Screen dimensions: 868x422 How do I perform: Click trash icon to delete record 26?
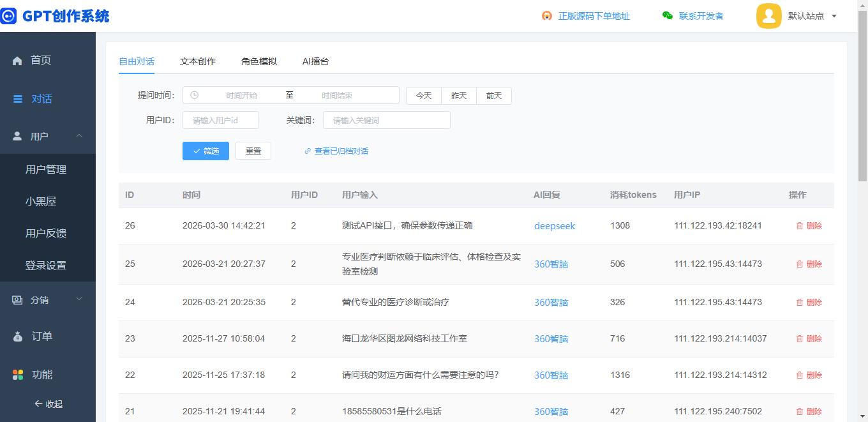click(x=799, y=226)
